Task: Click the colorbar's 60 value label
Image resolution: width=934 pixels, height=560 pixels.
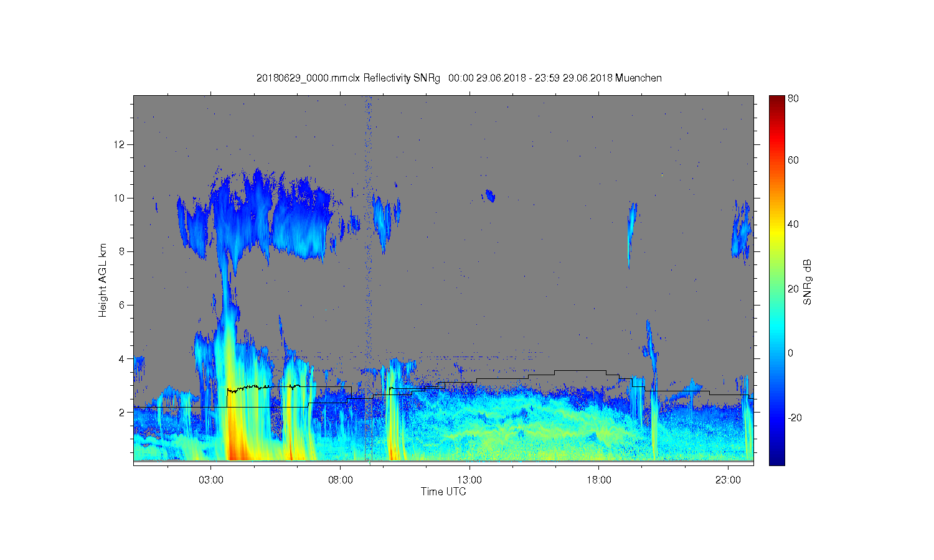Action: pos(793,160)
